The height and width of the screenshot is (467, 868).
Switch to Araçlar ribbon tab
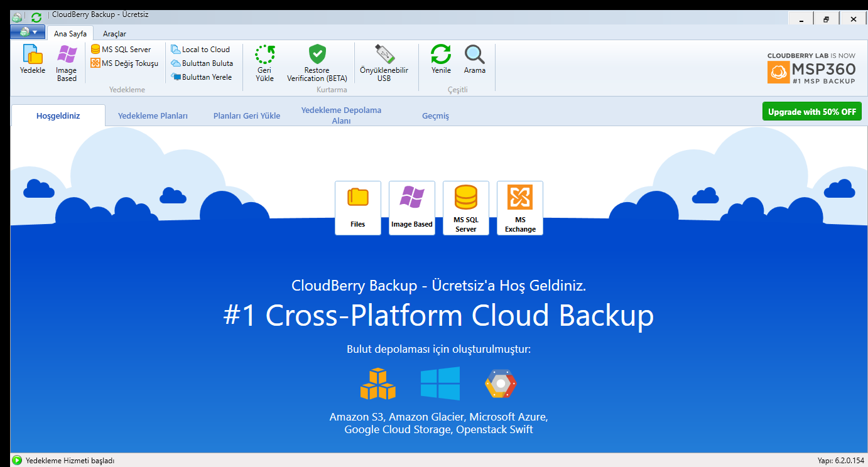(x=114, y=34)
